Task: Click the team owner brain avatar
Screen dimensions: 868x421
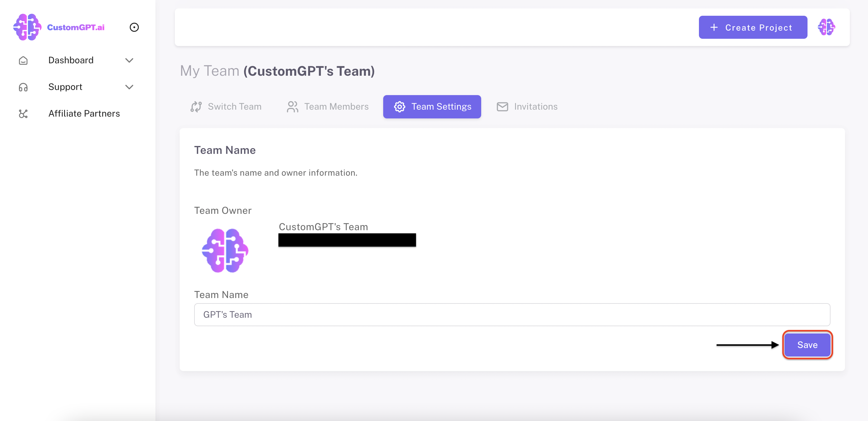Action: click(x=225, y=251)
